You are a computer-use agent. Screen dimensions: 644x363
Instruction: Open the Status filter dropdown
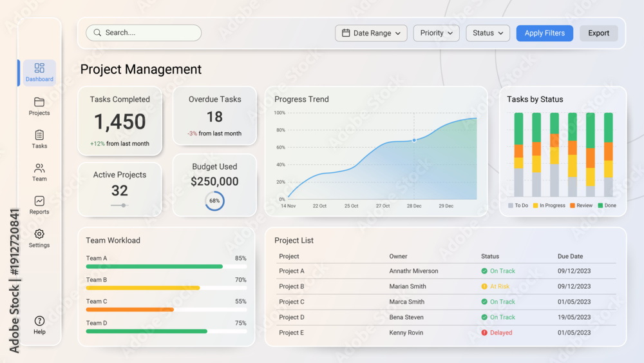(x=488, y=33)
